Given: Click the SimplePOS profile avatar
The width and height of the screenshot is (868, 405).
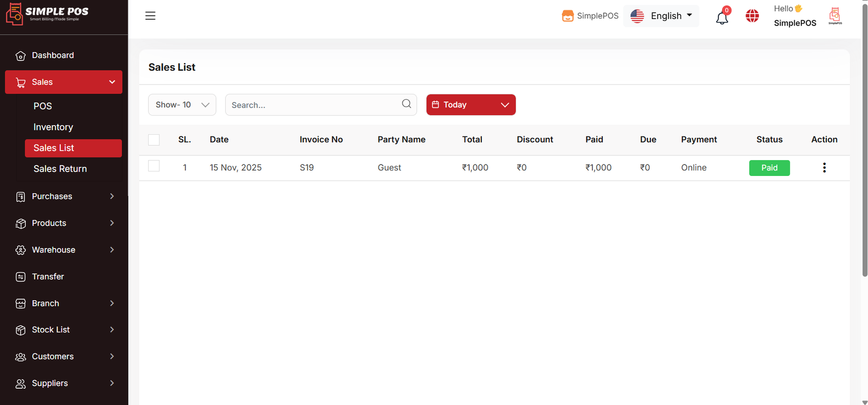Looking at the screenshot, I should 835,16.
